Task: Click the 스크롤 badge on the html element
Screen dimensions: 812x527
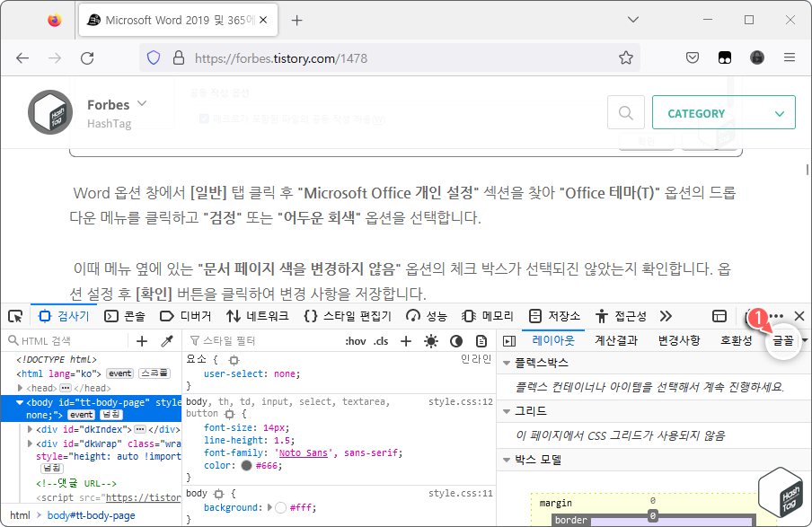Action: click(154, 373)
